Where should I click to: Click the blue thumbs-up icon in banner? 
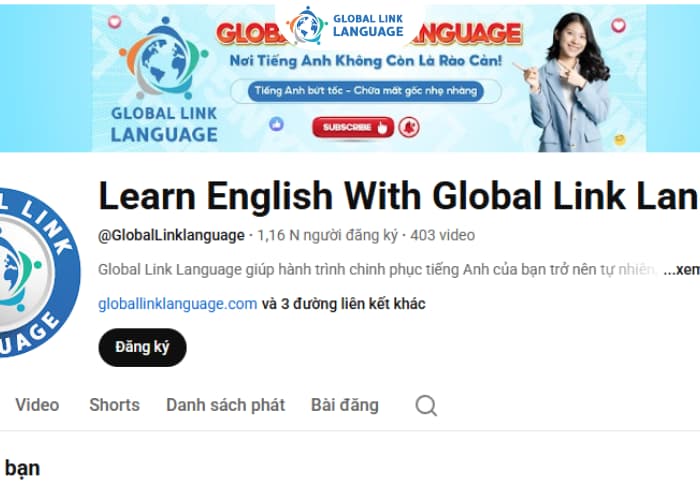coord(276,124)
